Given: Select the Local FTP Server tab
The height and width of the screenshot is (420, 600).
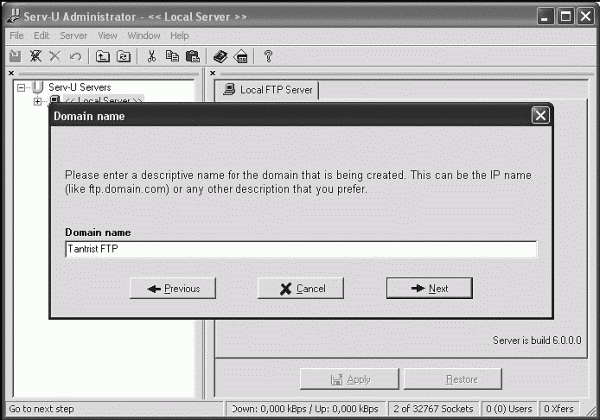Looking at the screenshot, I should (267, 90).
